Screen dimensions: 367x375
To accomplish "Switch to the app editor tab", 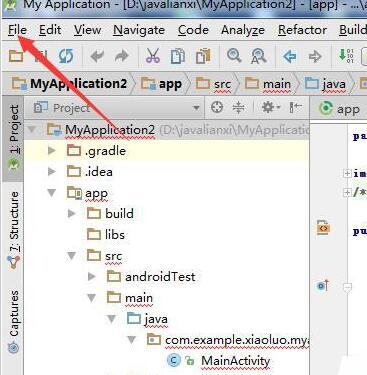I will pyautogui.click(x=339, y=109).
